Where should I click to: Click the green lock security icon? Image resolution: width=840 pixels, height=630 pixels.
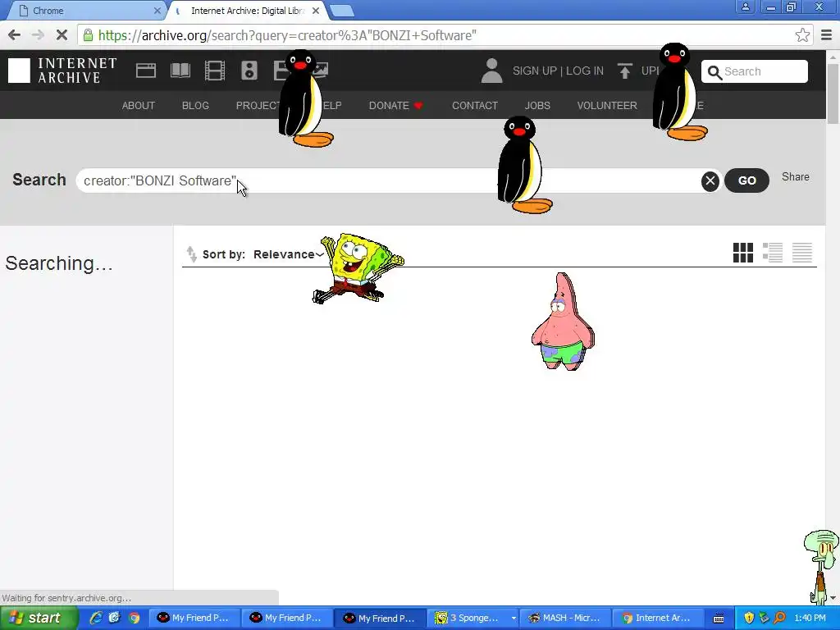click(x=88, y=35)
